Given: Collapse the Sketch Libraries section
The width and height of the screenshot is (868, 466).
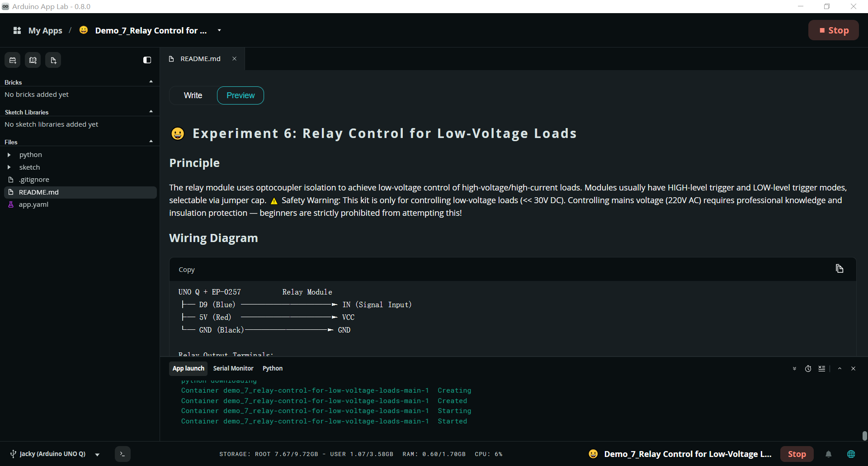Looking at the screenshot, I should point(151,112).
